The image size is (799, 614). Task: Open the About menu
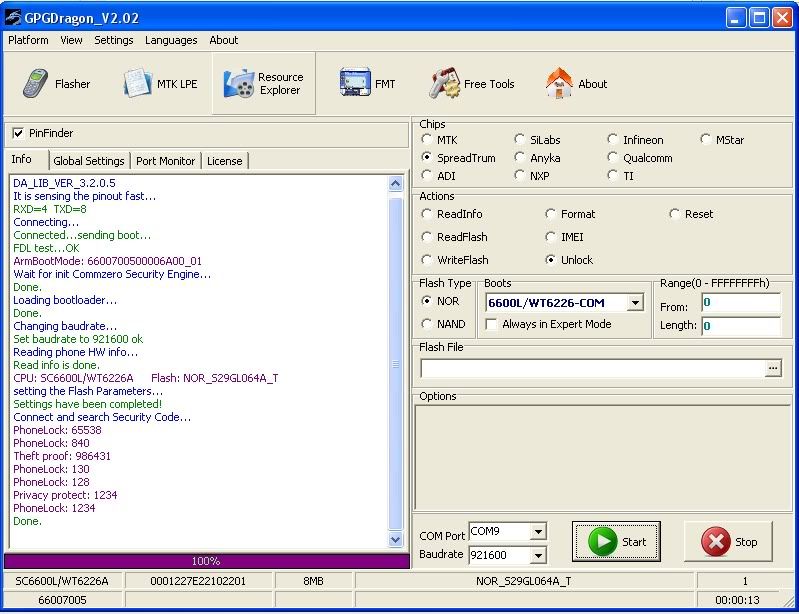point(224,40)
